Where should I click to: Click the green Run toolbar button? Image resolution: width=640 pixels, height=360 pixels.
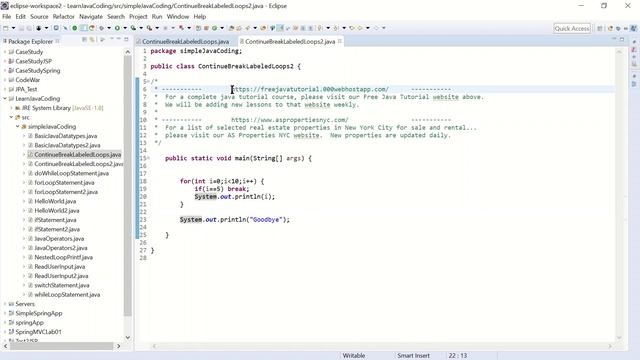click(117, 28)
